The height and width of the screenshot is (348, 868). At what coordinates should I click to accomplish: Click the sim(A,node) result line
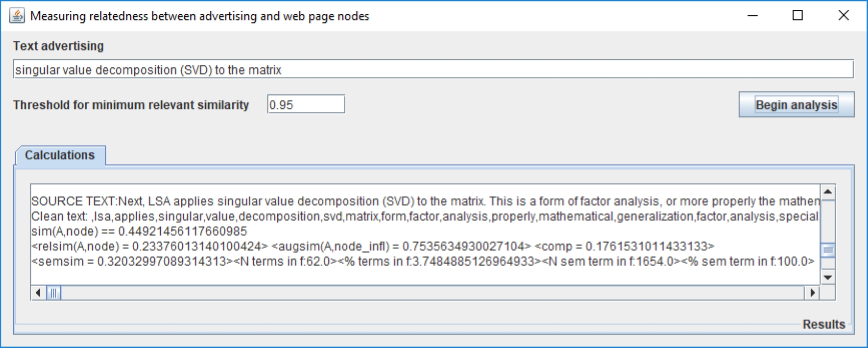point(139,231)
